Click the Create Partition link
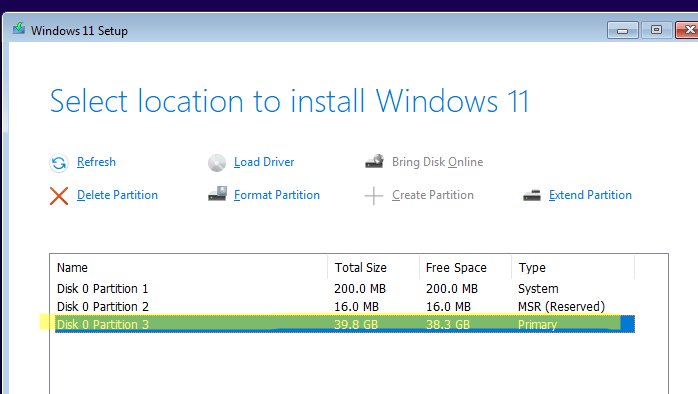 click(433, 195)
